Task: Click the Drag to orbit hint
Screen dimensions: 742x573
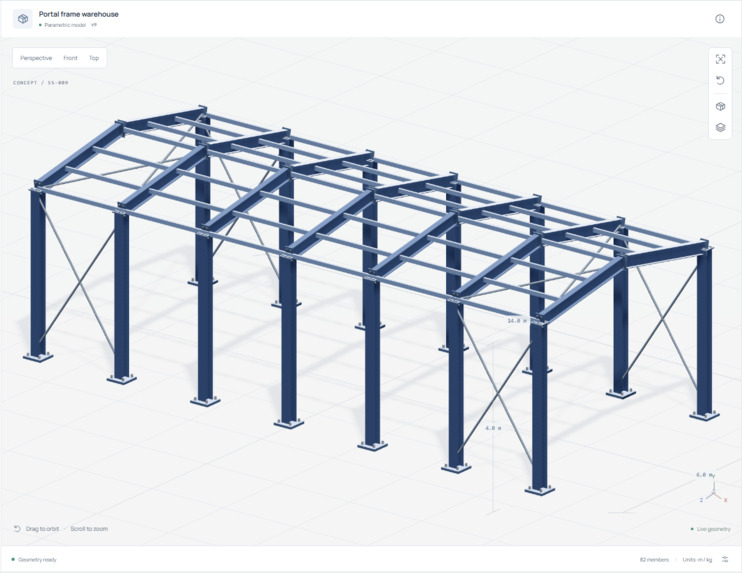Action: pos(43,529)
